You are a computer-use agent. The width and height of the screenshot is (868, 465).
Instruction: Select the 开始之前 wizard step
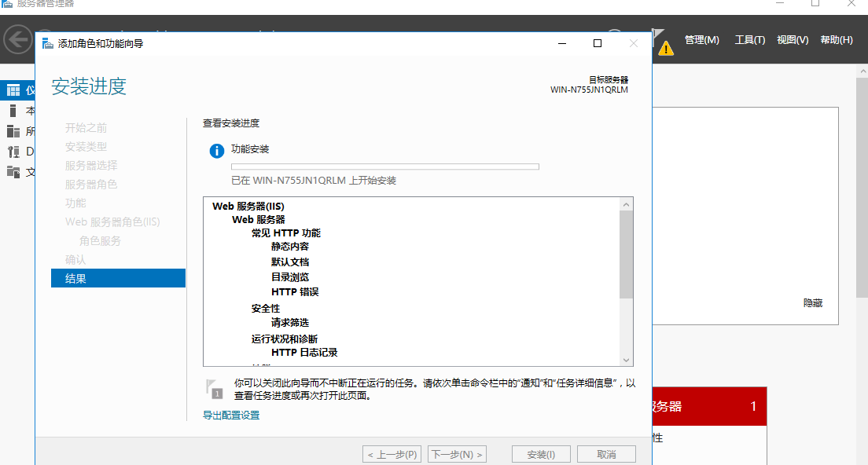point(86,128)
